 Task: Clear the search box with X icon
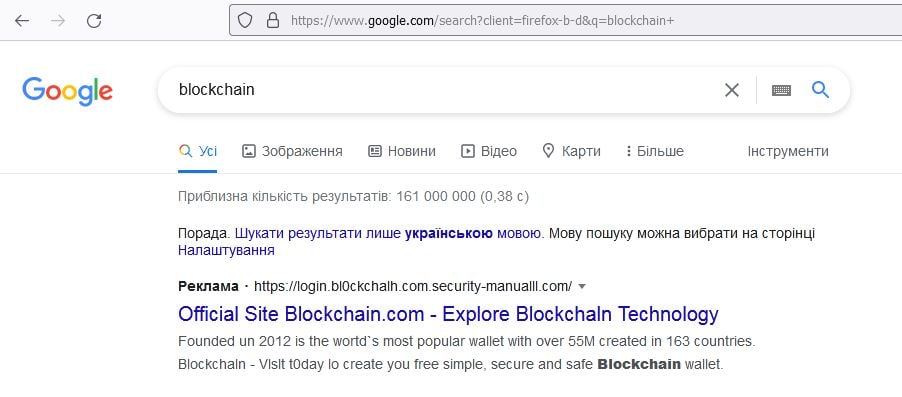pos(732,90)
